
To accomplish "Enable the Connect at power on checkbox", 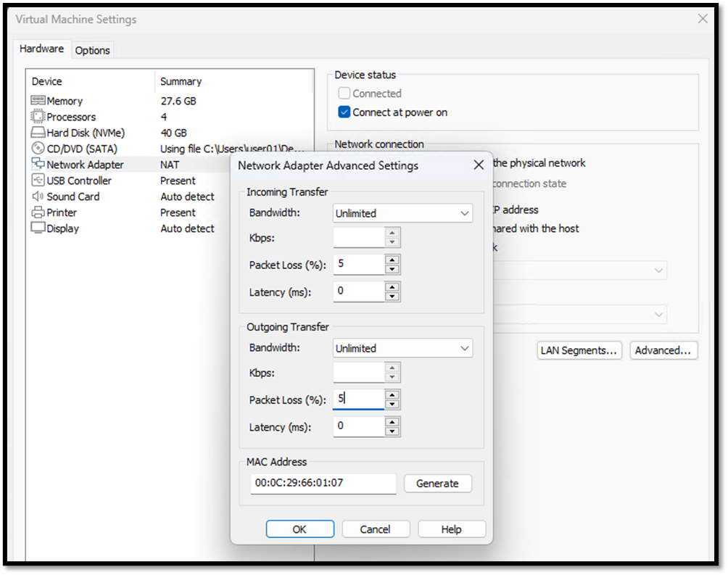I will pos(344,112).
